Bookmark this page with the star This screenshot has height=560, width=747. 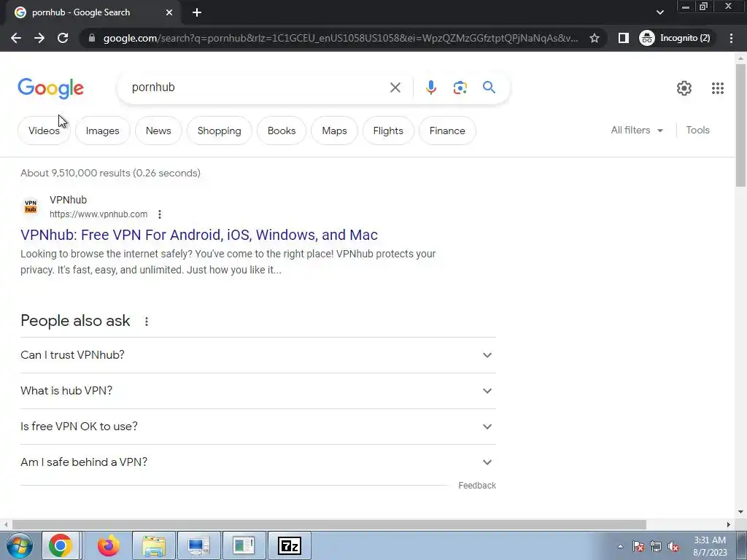[x=594, y=38]
